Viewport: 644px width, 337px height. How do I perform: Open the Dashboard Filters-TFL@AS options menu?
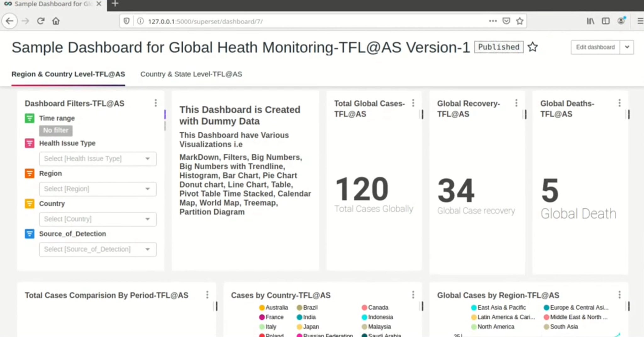pos(156,103)
